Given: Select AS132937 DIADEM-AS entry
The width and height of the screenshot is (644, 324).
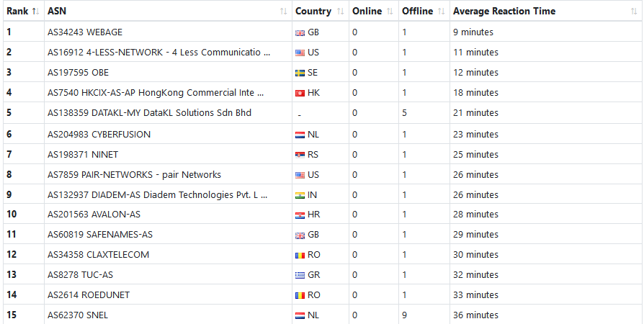Looking at the screenshot, I should (158, 194).
